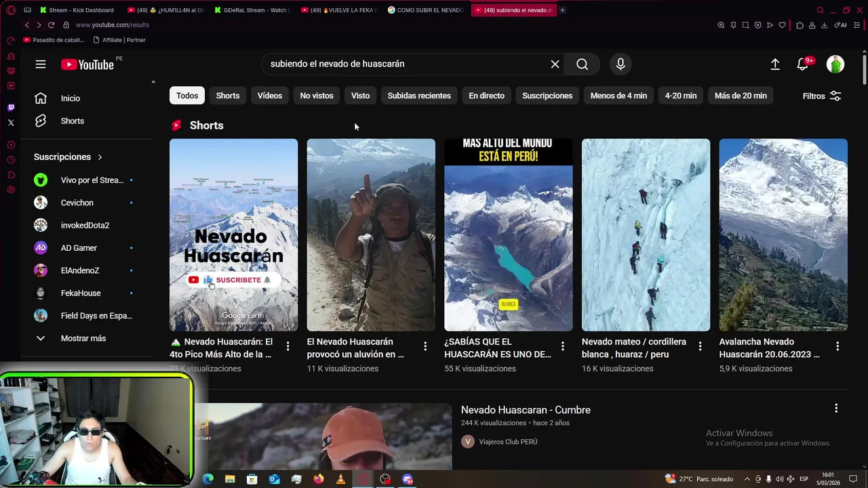
Task: Select the Menos de 4 min chip
Action: coord(618,96)
